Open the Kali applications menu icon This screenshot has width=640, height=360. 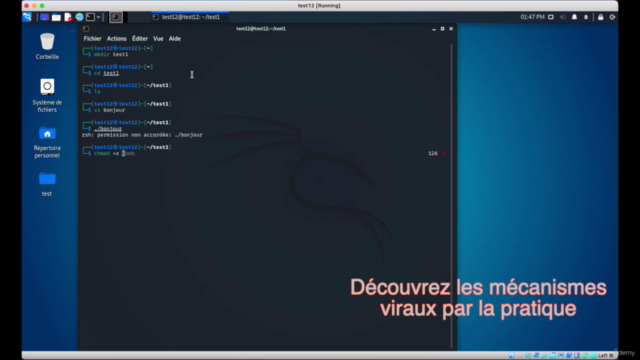tap(27, 17)
